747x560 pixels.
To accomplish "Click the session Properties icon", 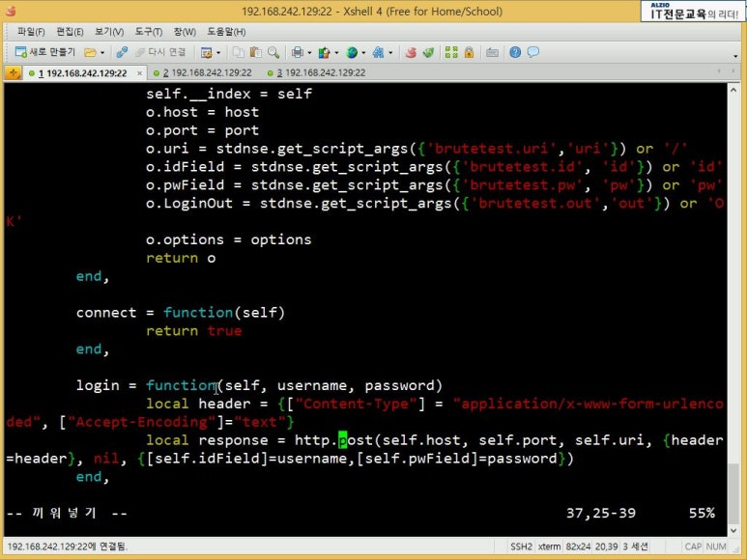I will tap(206, 52).
